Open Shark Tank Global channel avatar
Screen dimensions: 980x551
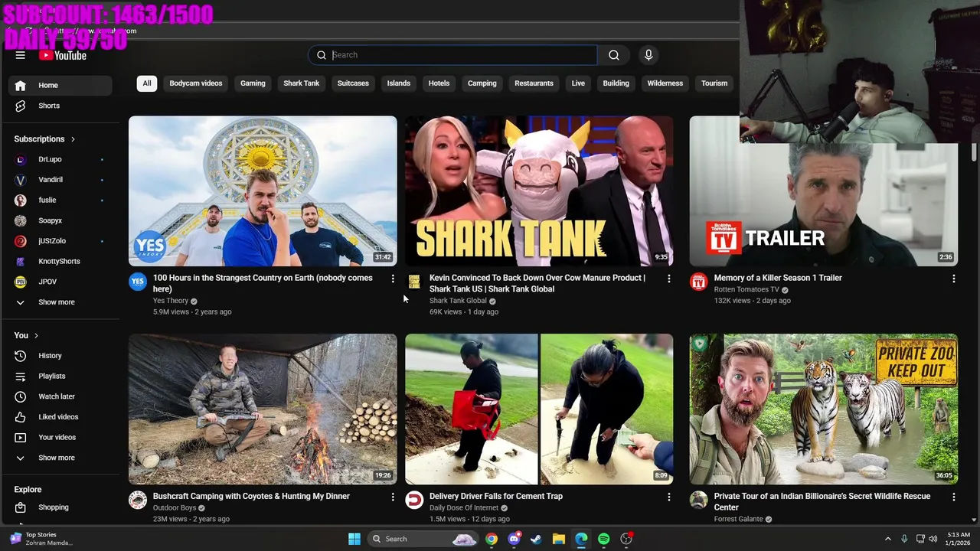[x=414, y=282]
